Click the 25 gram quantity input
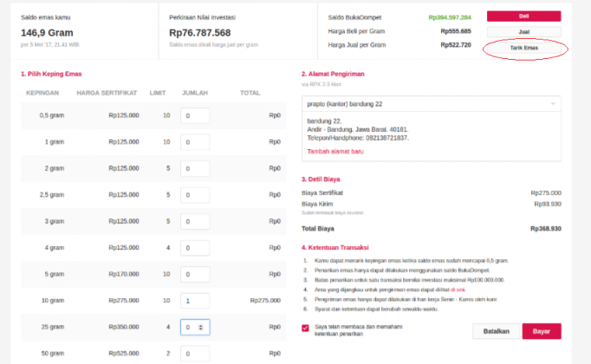Screen dimensions: 591x364 190,328
